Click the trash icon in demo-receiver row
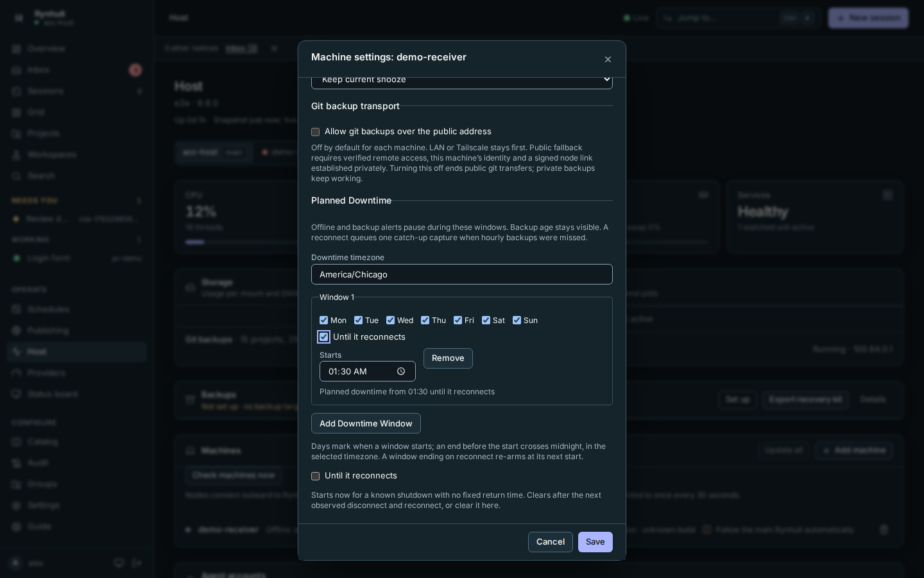The image size is (924, 578). pyautogui.click(x=884, y=530)
